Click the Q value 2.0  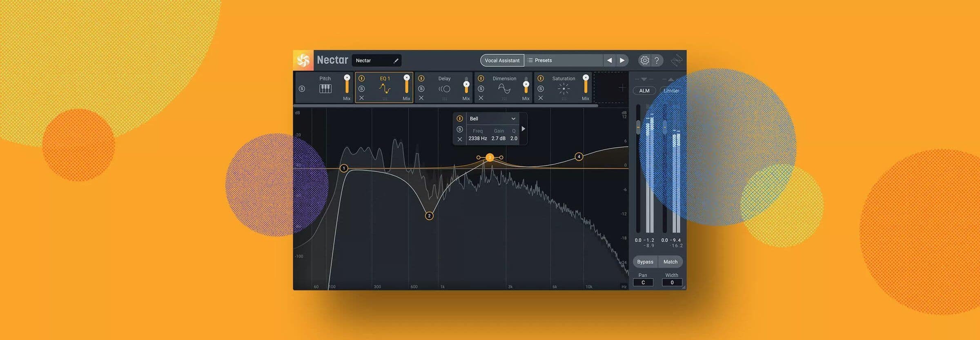[514, 139]
